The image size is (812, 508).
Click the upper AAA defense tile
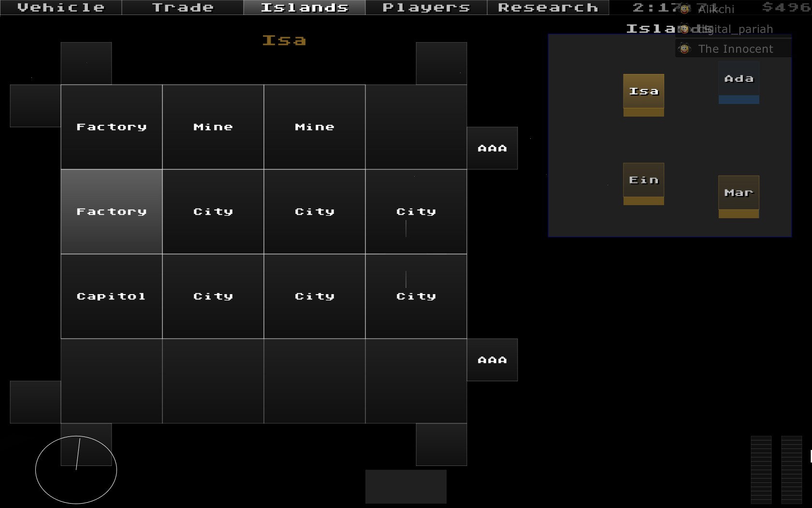pos(492,148)
